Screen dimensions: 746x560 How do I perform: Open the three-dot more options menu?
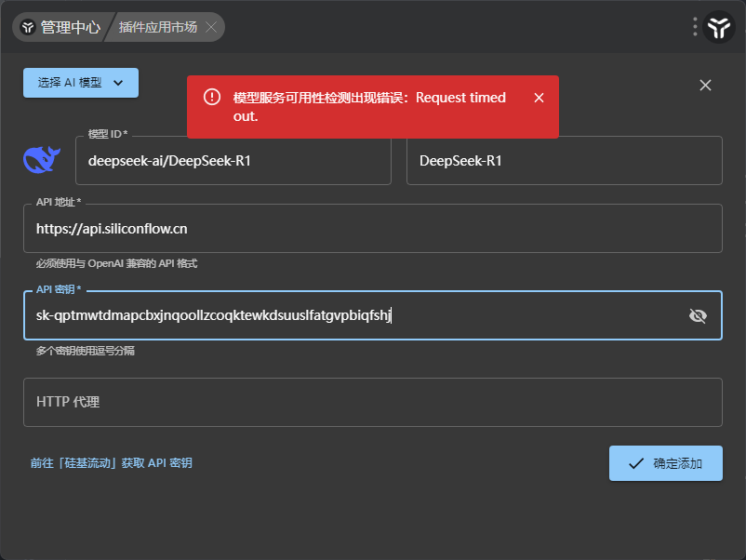pos(695,27)
